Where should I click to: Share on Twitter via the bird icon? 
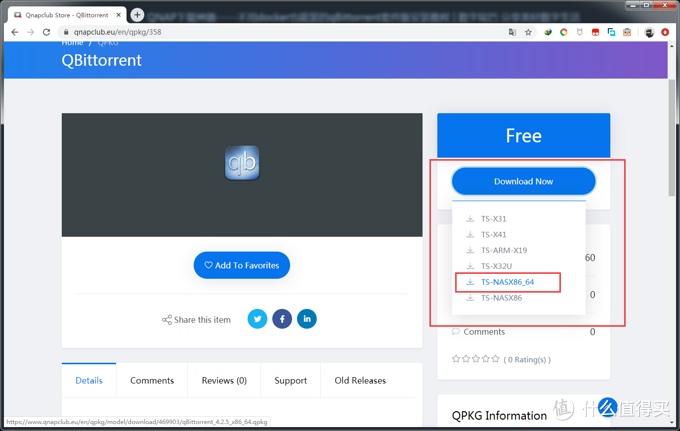click(257, 319)
